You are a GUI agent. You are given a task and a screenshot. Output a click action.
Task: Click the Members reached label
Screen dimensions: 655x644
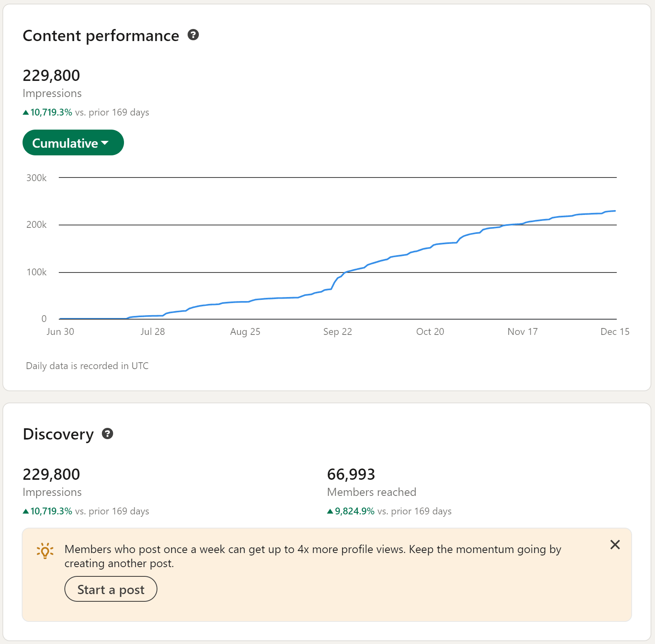[x=371, y=492]
